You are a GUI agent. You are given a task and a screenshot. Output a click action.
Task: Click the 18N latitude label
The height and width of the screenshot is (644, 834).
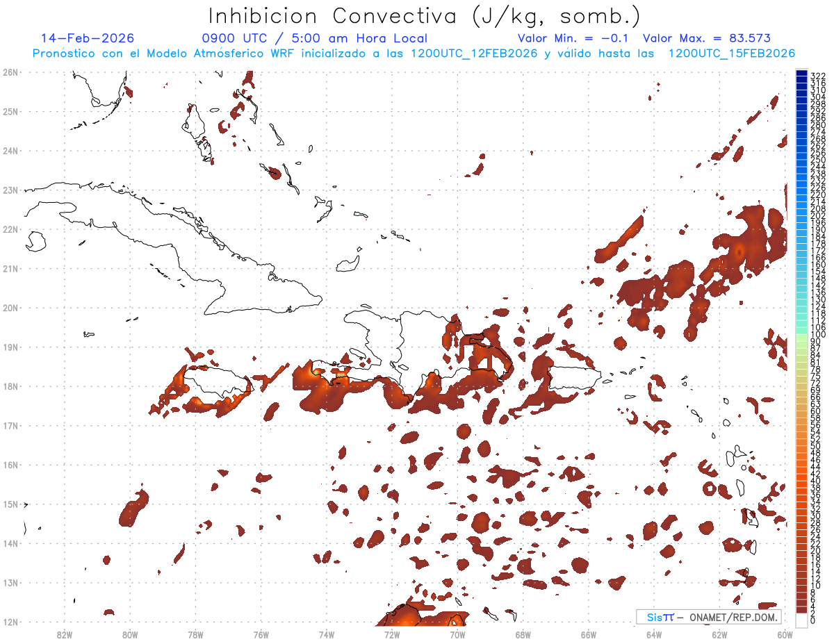pyautogui.click(x=10, y=386)
